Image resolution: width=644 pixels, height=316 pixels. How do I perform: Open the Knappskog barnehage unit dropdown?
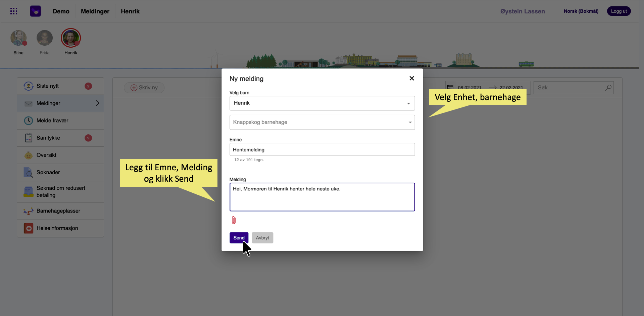pyautogui.click(x=322, y=122)
